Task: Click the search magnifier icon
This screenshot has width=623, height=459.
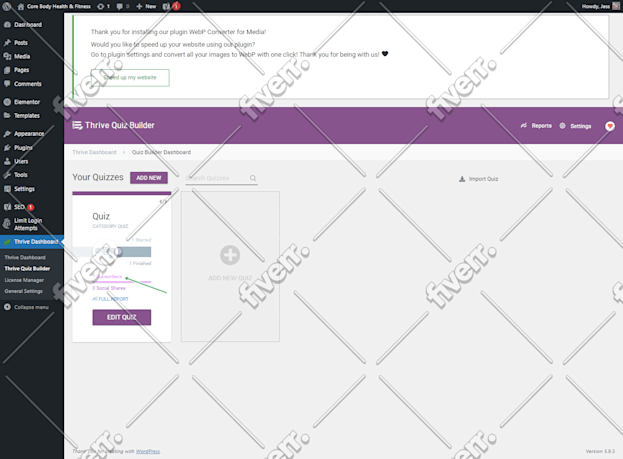Action: point(253,178)
